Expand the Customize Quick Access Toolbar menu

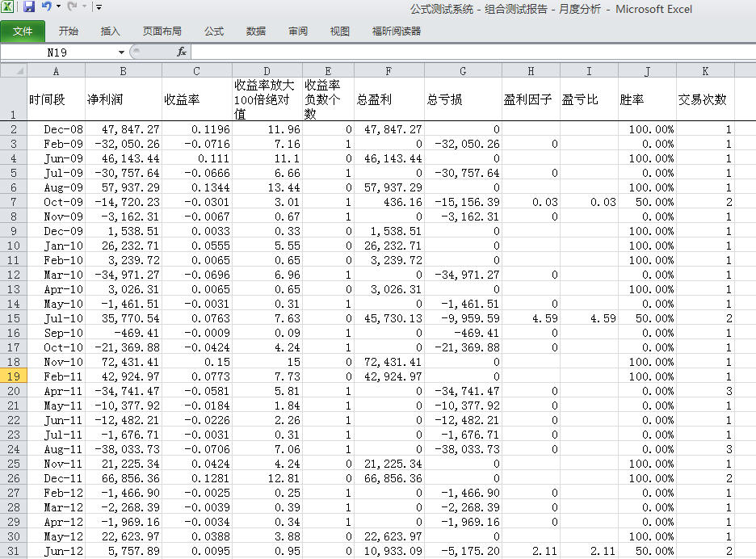pyautogui.click(x=99, y=7)
